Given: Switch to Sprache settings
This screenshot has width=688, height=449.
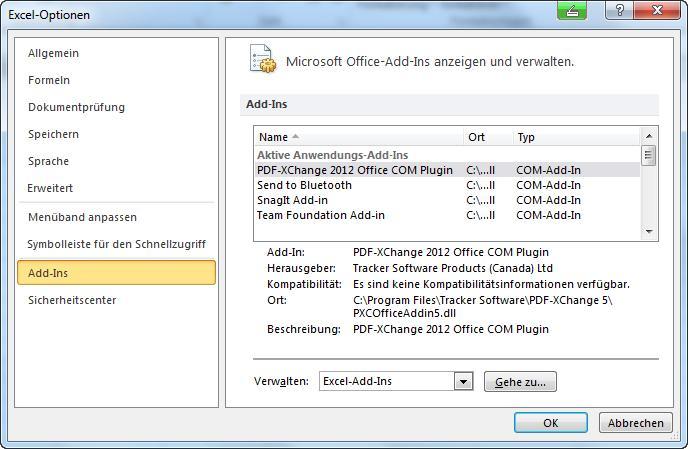Looking at the screenshot, I should [48, 161].
